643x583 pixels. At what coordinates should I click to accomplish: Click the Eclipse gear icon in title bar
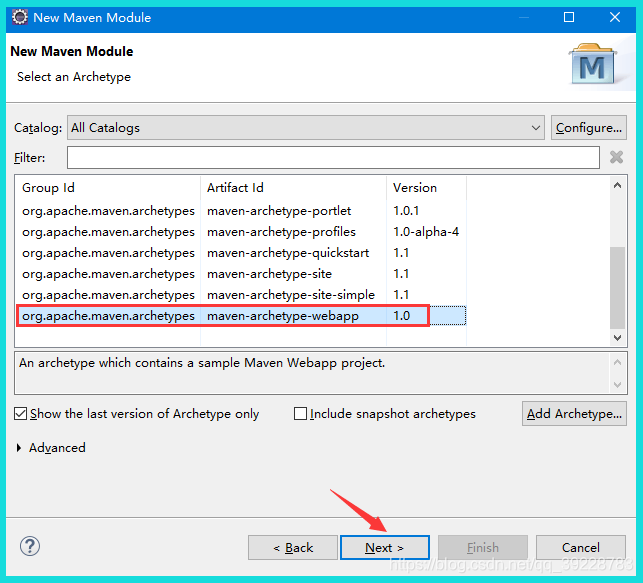(x=20, y=17)
